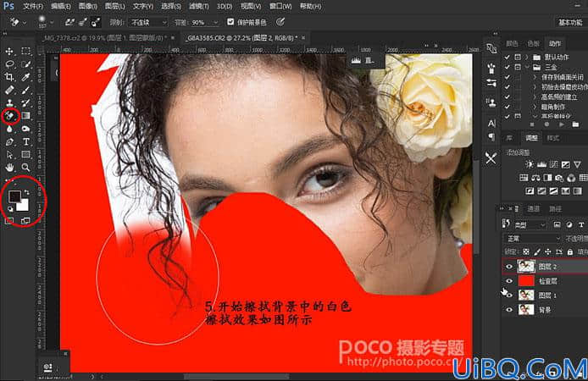588x381 pixels.
Task: Toggle checkmark for 默认动作 action set
Action: coord(507,57)
